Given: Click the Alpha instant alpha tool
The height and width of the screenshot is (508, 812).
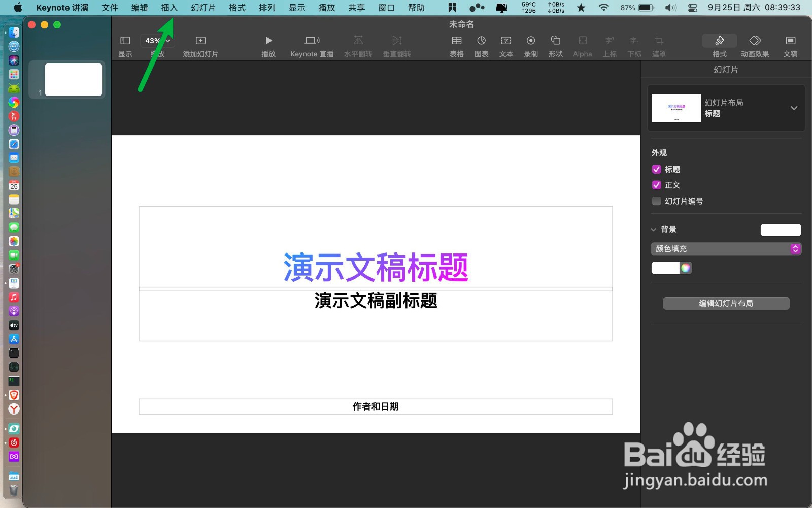Looking at the screenshot, I should tap(583, 41).
